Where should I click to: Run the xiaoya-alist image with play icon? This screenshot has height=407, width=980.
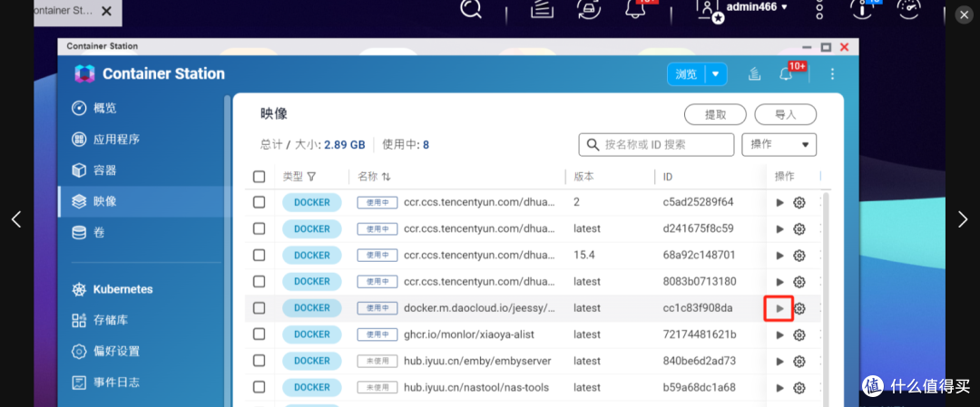(x=780, y=334)
